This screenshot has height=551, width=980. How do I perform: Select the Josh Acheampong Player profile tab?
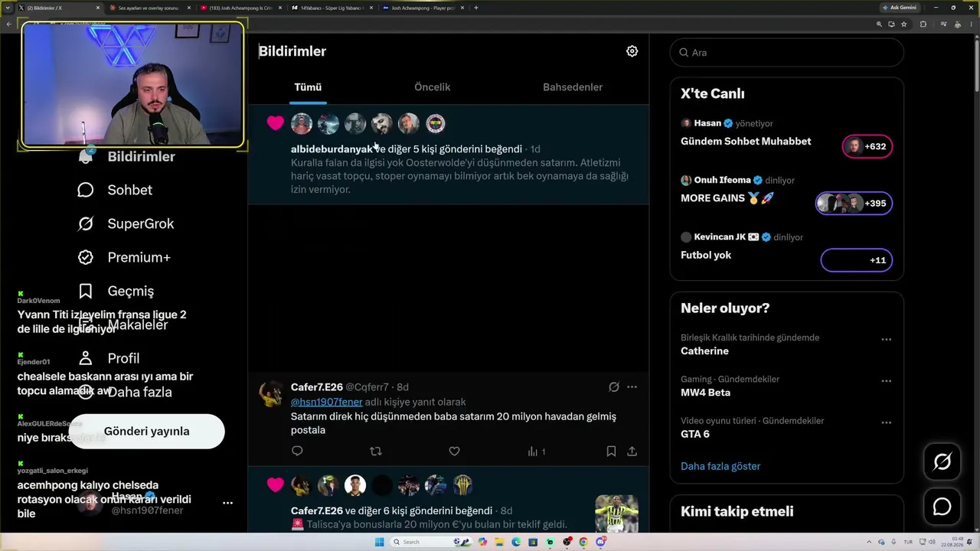pos(422,8)
